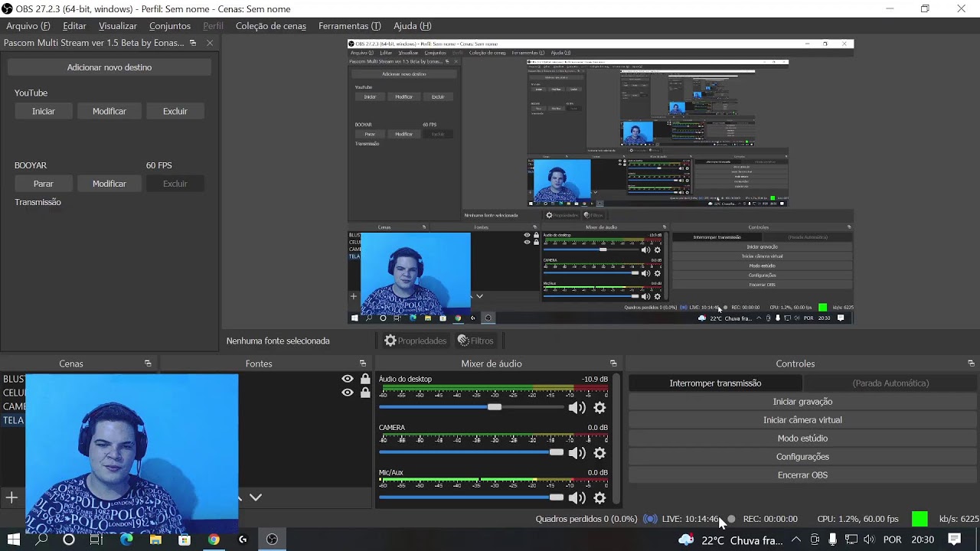
Task: Open the Coleção de cenas menu
Action: pyautogui.click(x=271, y=26)
